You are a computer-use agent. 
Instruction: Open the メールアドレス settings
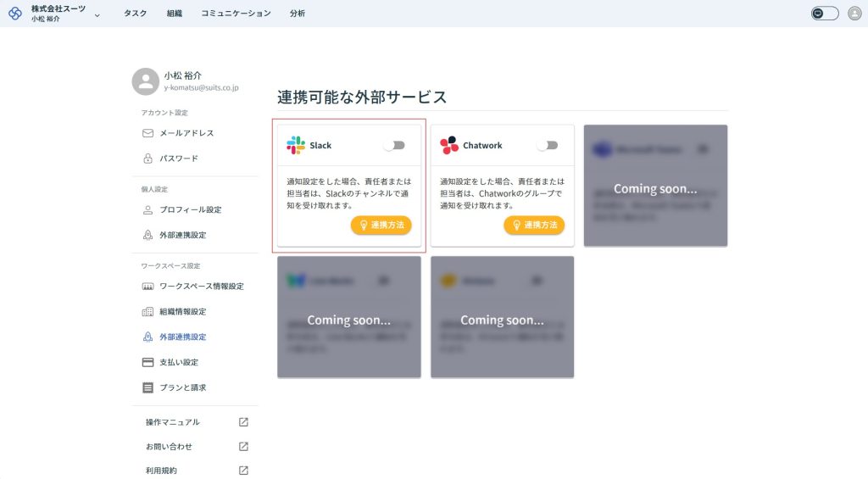[186, 133]
